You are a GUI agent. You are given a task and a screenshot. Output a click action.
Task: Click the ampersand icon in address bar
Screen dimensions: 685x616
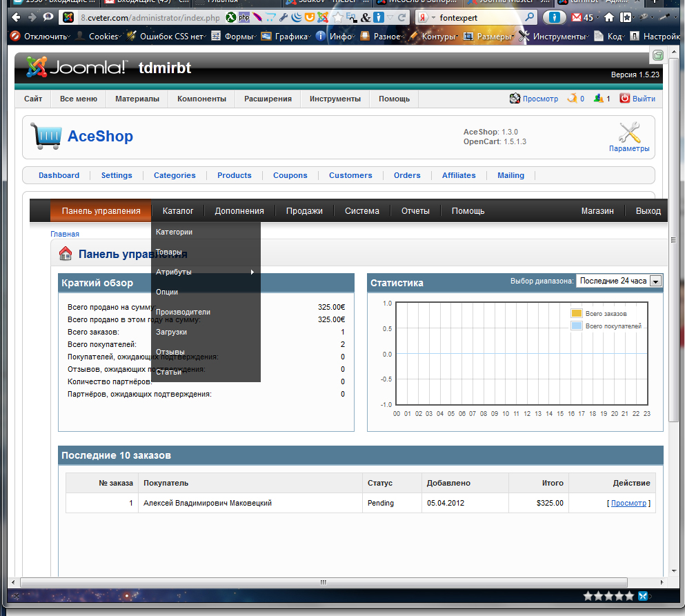pos(366,17)
